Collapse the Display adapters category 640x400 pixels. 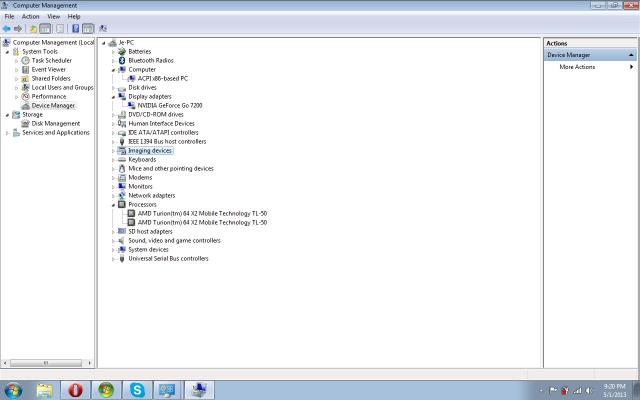tap(114, 96)
